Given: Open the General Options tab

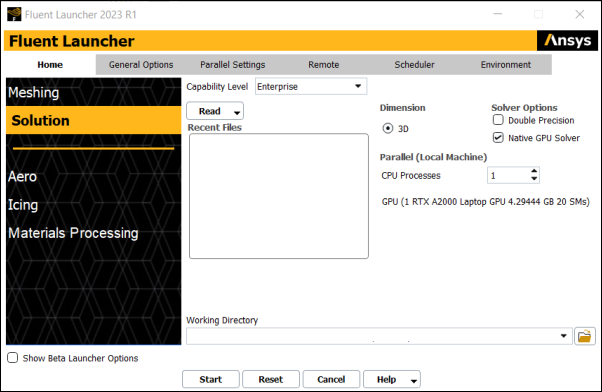Looking at the screenshot, I should tap(141, 65).
